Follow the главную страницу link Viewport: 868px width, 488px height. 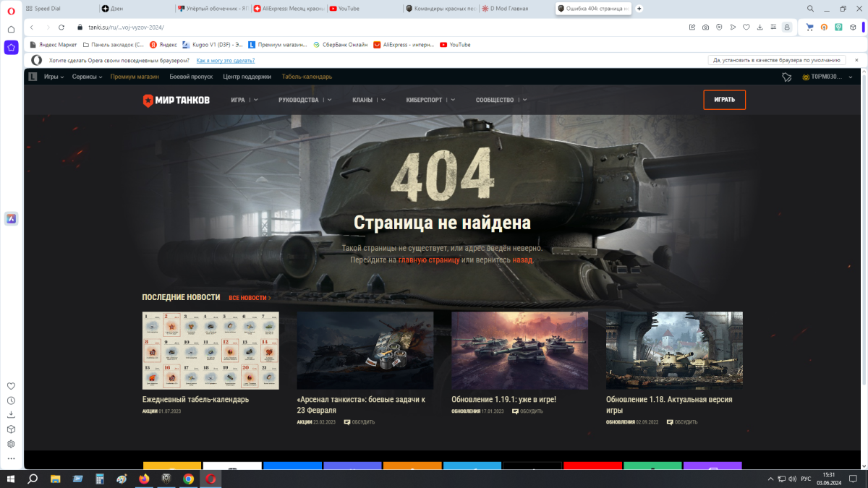tap(429, 260)
